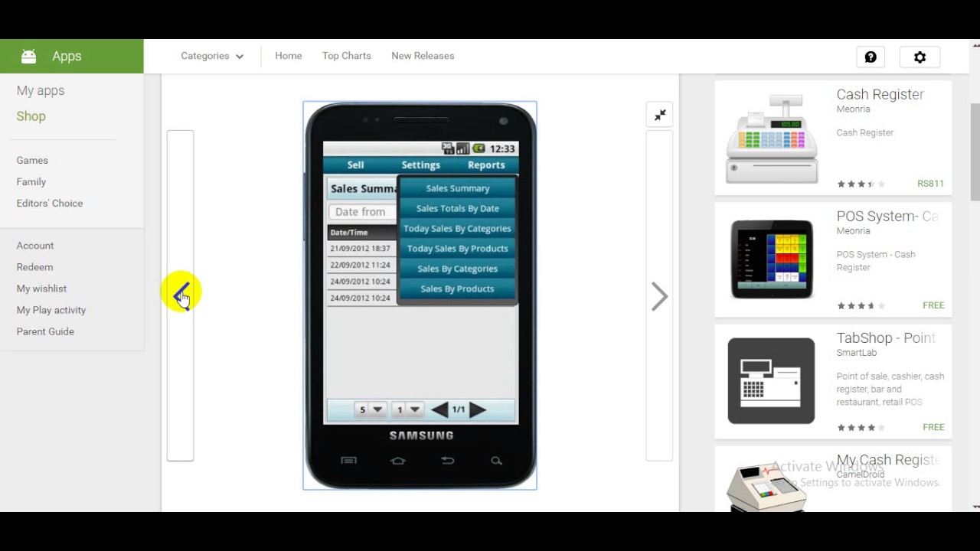Viewport: 980px width, 551px height.
Task: Go to the previous screenshot with left arrow
Action: pos(181,296)
